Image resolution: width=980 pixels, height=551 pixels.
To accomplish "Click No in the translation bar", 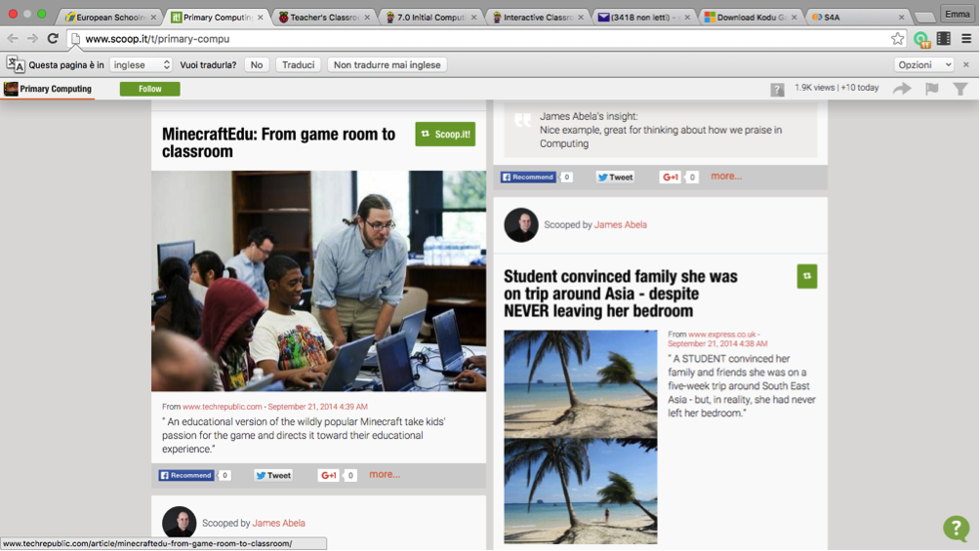I will pos(257,65).
